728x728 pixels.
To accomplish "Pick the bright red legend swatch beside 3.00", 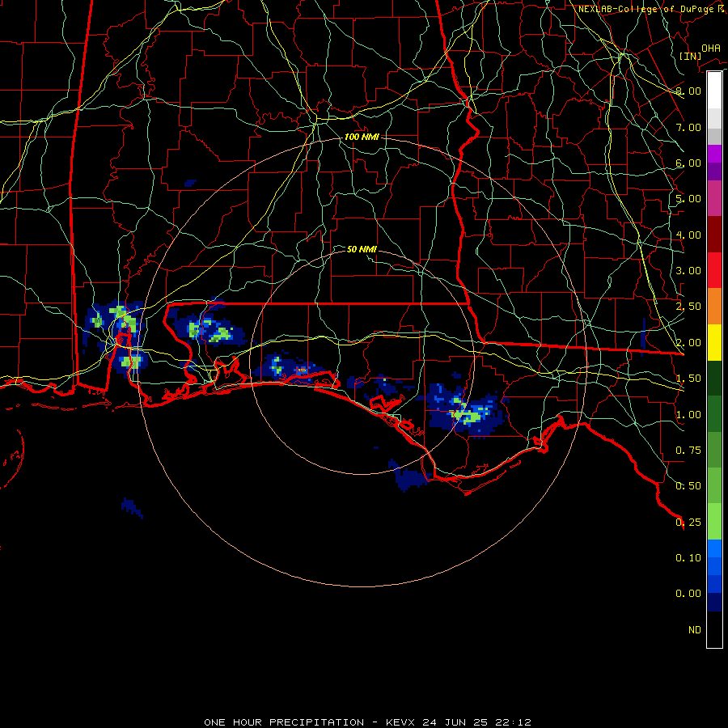I will tap(714, 270).
